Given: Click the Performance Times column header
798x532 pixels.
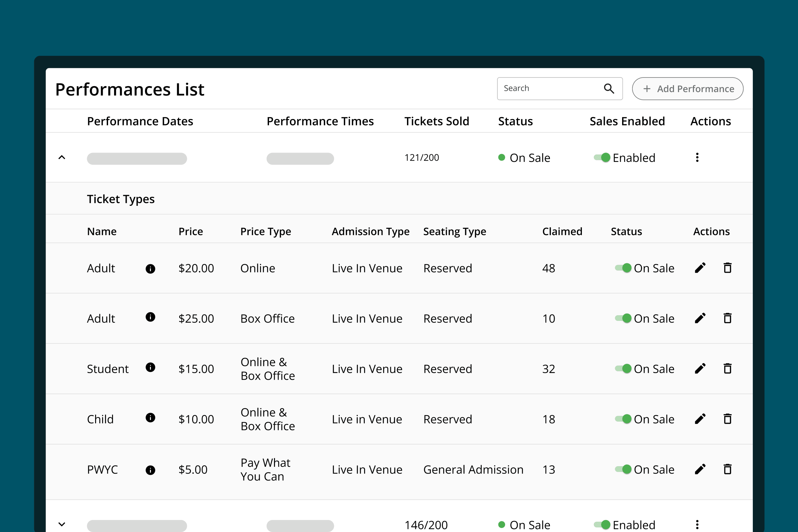Looking at the screenshot, I should point(320,121).
